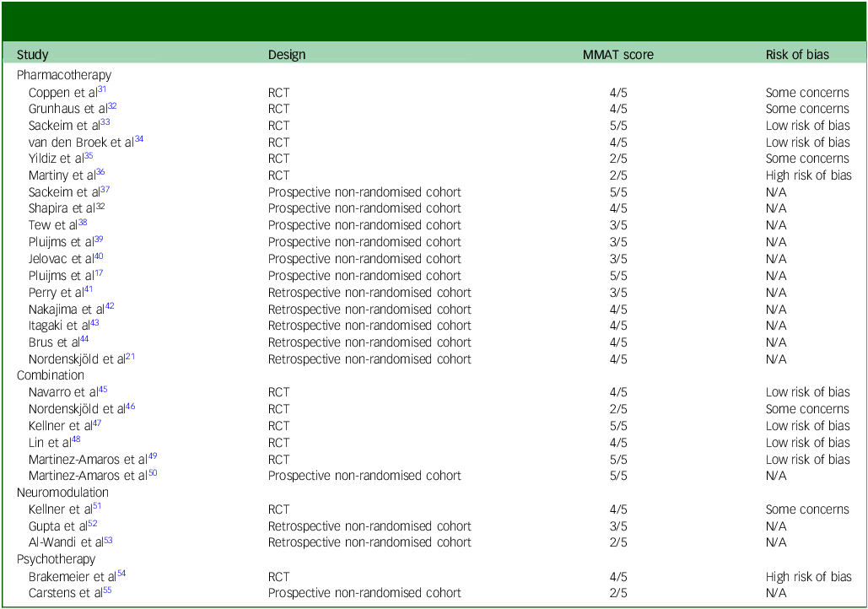868x609 pixels.
Task: Click the Nakajima et al reference 42
Action: (109, 306)
